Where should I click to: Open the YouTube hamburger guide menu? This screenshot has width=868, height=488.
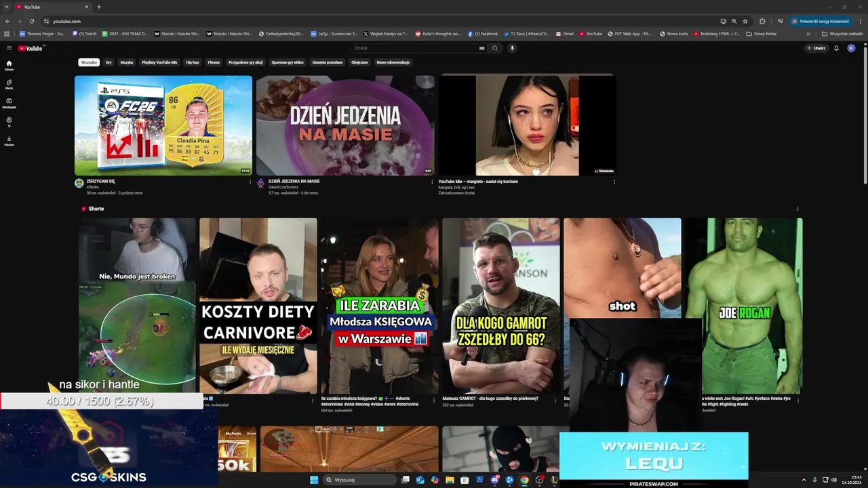9,48
